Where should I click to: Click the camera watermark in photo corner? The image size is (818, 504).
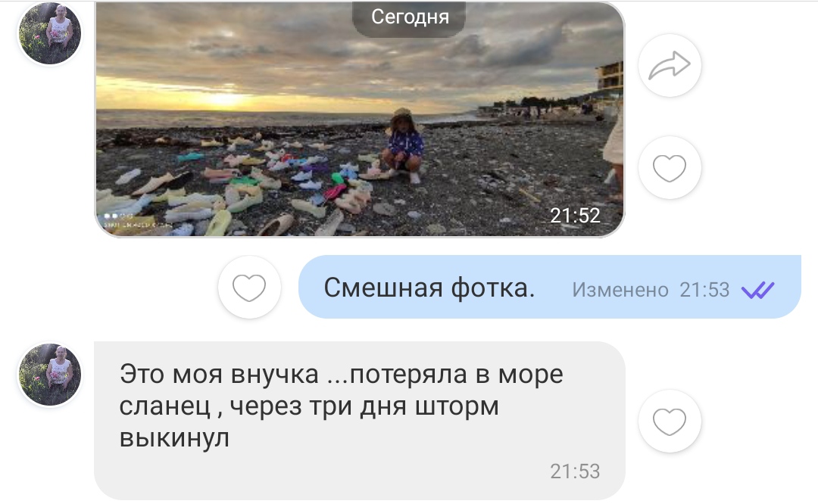[x=137, y=220]
